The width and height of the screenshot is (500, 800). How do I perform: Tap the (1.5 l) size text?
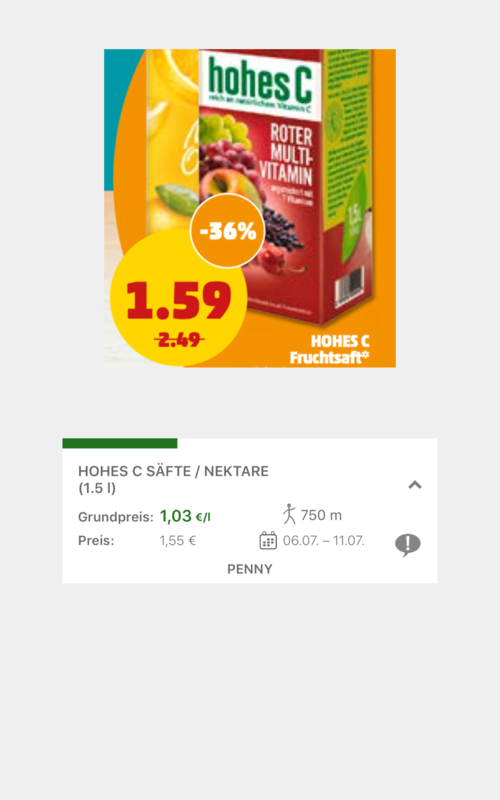click(97, 488)
